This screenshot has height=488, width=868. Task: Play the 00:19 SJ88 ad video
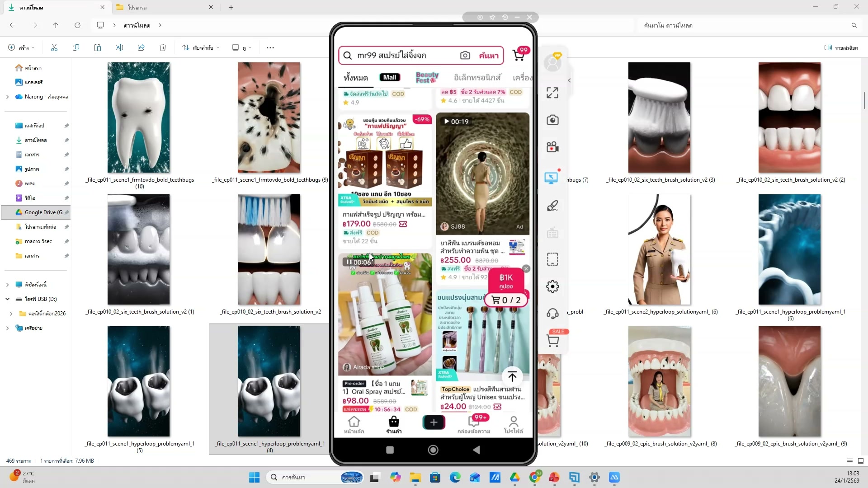[447, 122]
